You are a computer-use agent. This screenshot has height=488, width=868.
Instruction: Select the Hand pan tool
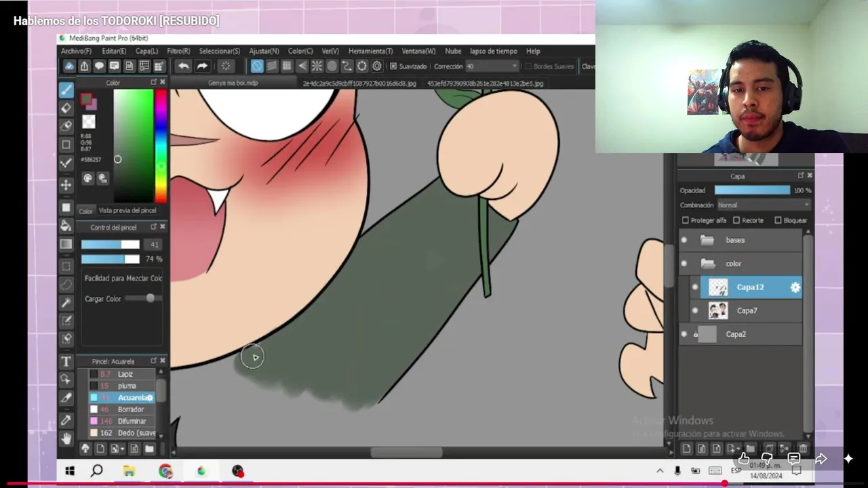(66, 439)
